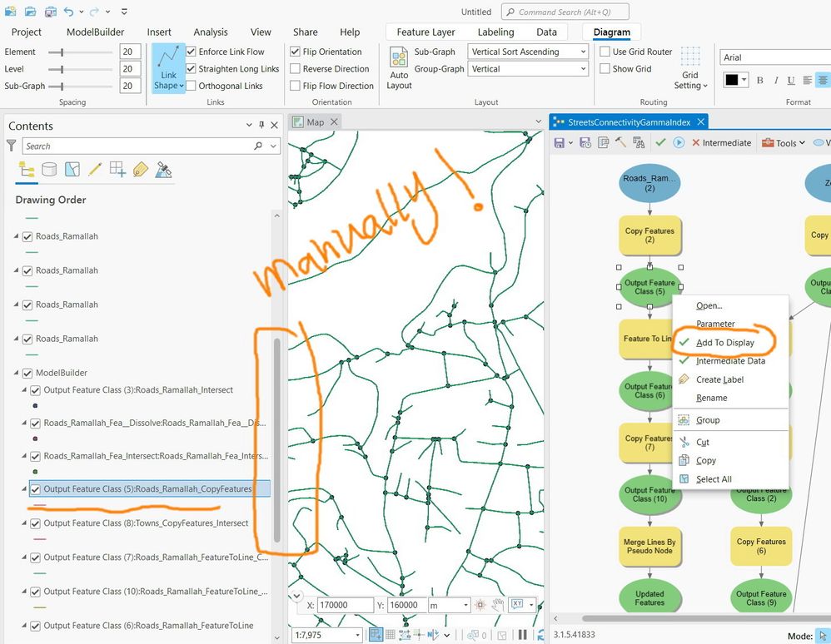Enable Orthogonal Links checkbox
Screen dimensions: 831x644
click(x=192, y=86)
